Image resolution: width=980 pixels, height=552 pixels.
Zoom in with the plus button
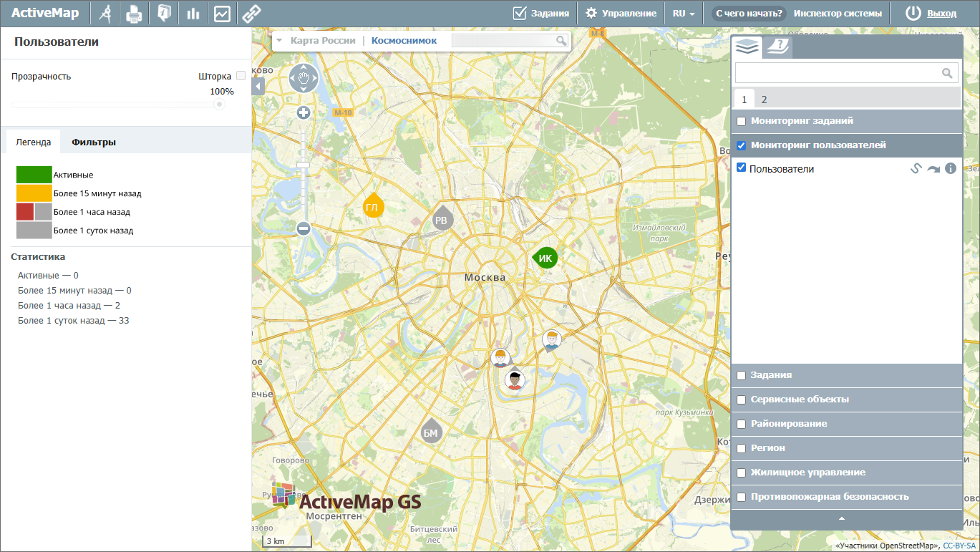tap(304, 112)
